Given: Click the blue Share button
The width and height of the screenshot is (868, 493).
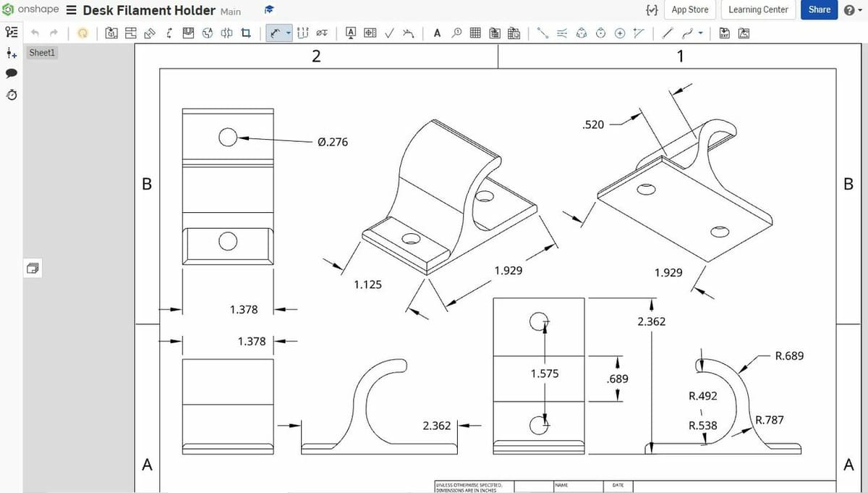Looking at the screenshot, I should [x=819, y=10].
